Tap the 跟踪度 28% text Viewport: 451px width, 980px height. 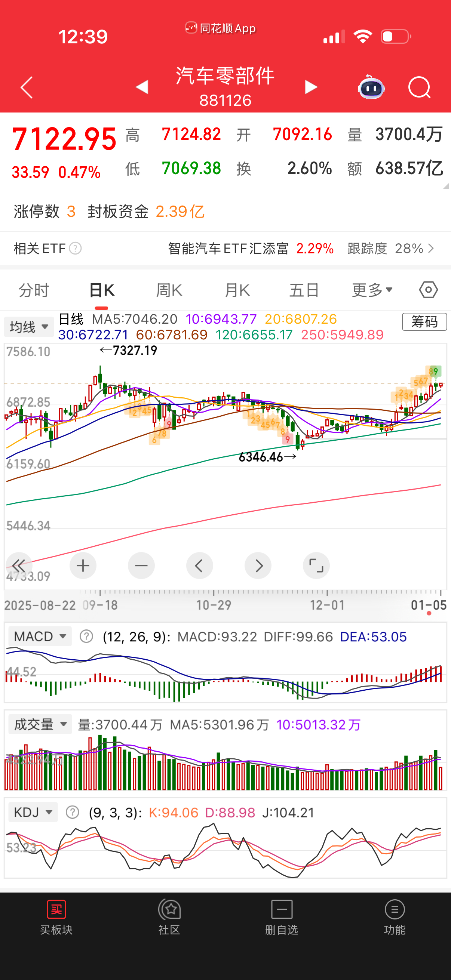point(385,249)
